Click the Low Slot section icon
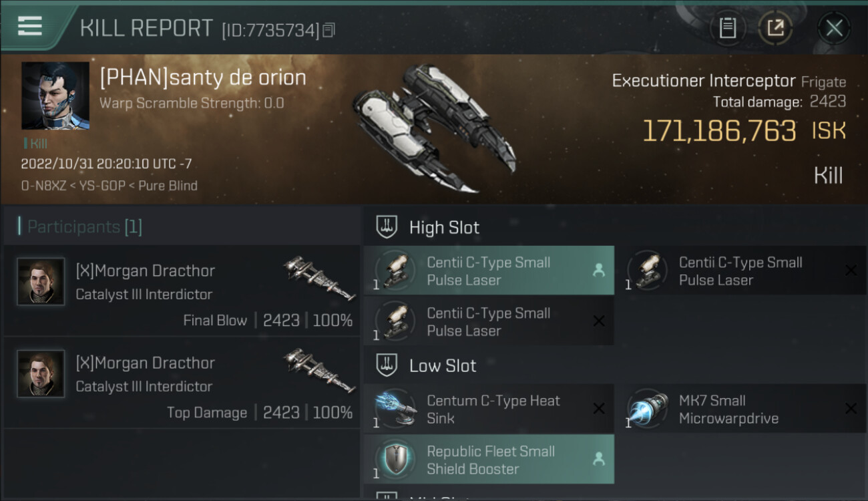 point(387,365)
